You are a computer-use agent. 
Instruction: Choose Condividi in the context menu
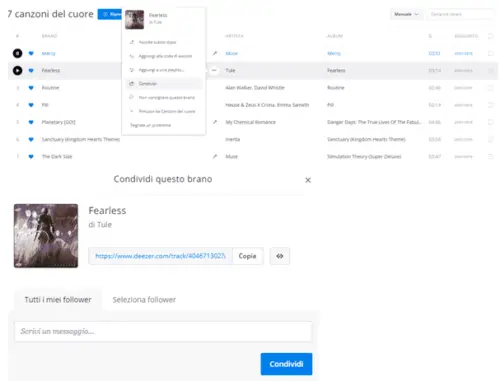coord(163,84)
